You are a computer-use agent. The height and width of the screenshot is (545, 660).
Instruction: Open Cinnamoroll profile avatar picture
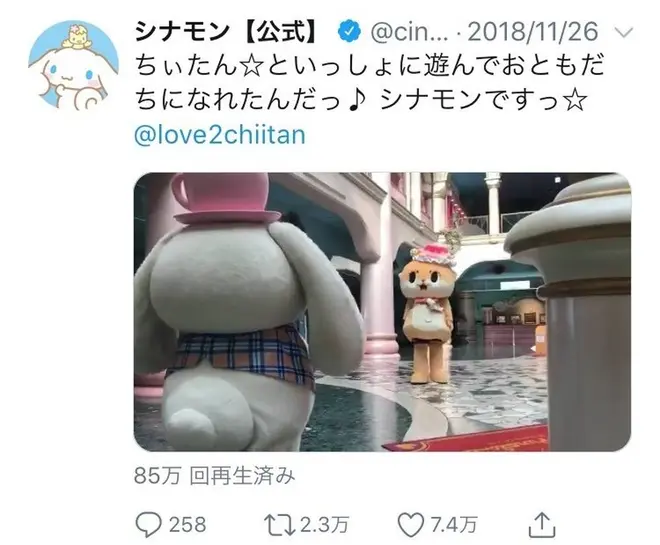pyautogui.click(x=74, y=65)
